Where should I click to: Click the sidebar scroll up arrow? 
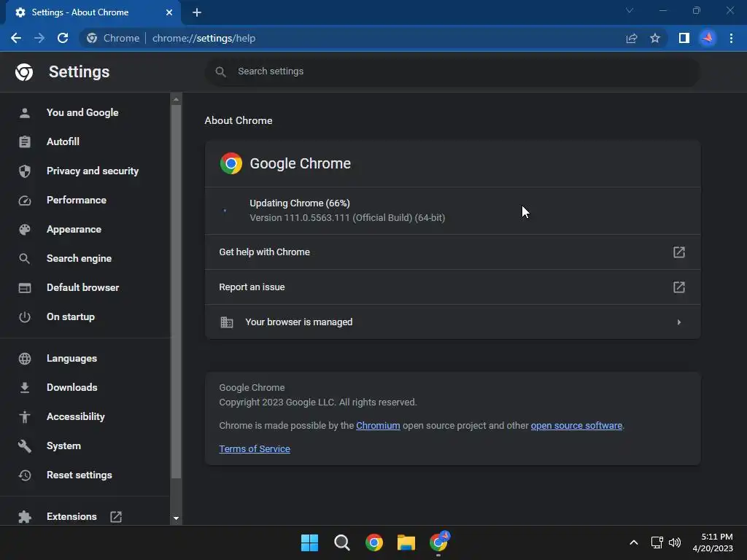click(176, 99)
